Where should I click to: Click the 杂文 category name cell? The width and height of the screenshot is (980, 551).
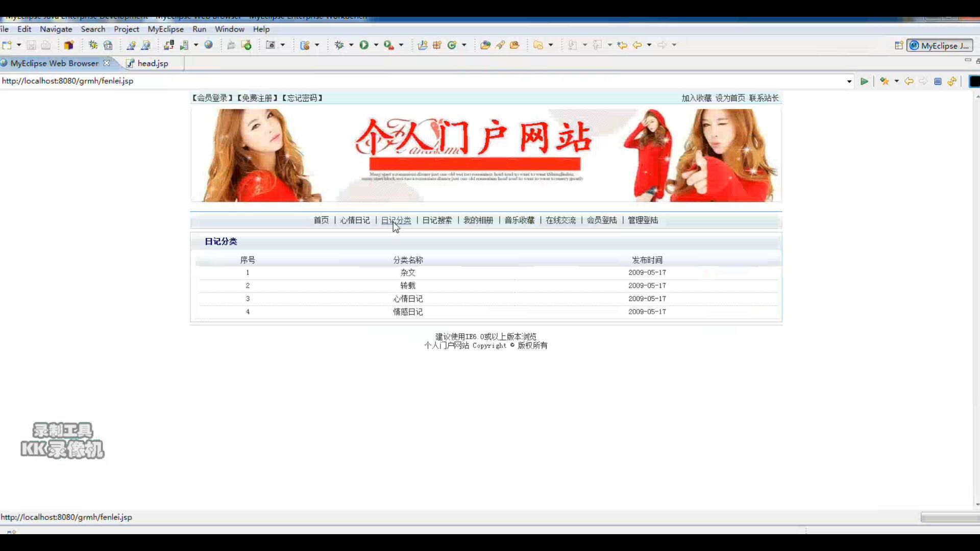(x=408, y=273)
